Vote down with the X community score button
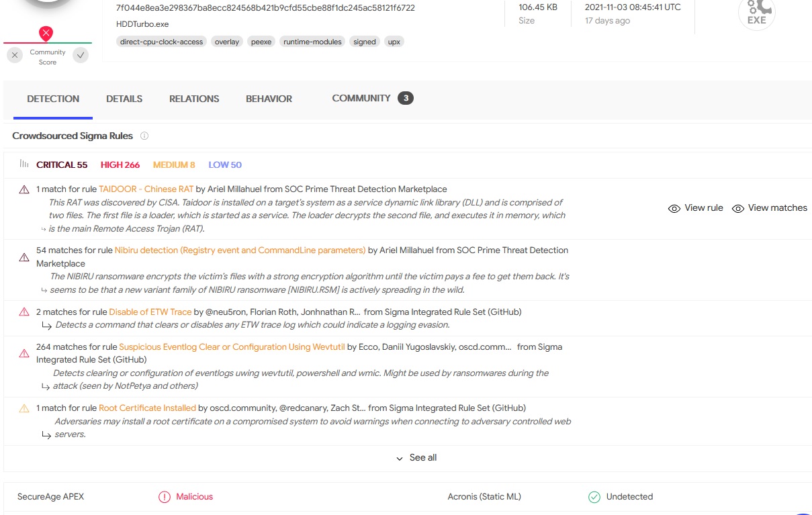The width and height of the screenshot is (812, 515). (15, 55)
